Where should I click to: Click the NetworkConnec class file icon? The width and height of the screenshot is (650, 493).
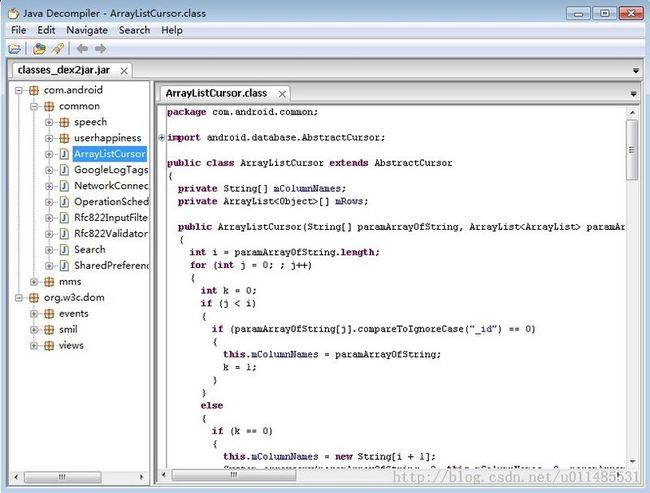click(x=64, y=186)
